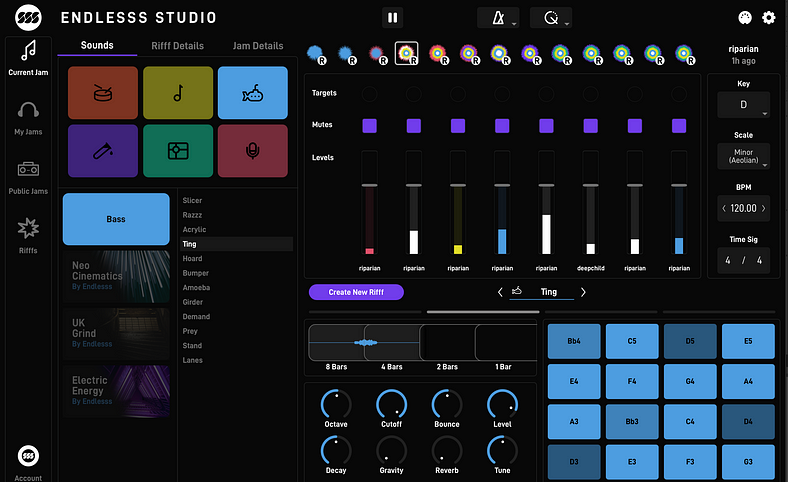Play the D3 note pad
The image size is (788, 482).
(x=574, y=462)
